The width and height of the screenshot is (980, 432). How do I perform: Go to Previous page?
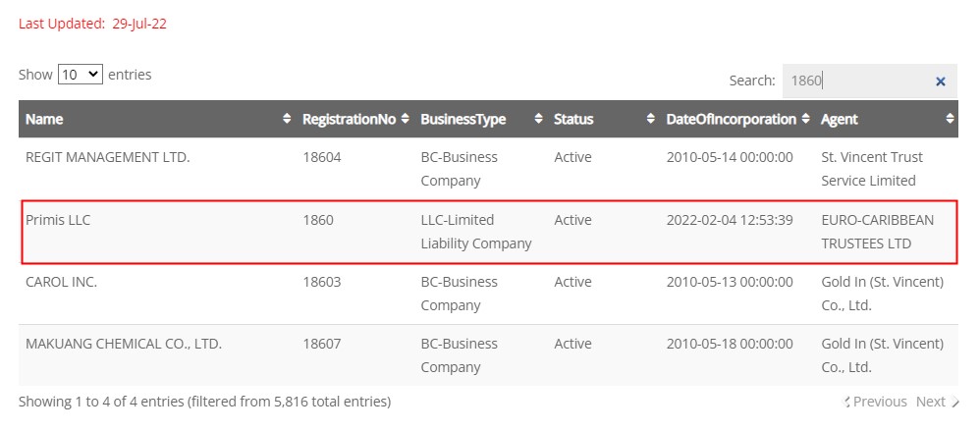coord(875,402)
